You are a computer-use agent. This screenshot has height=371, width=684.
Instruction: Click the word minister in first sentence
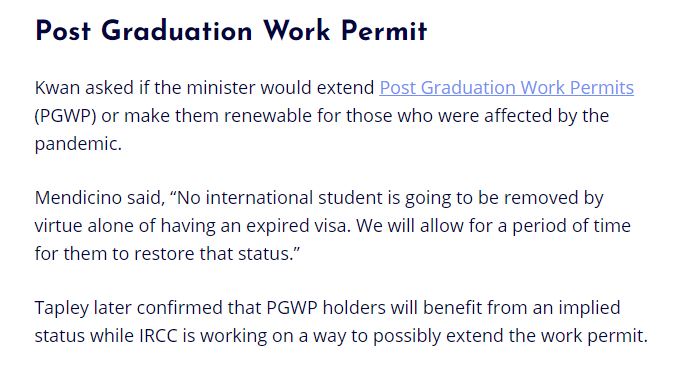pos(221,88)
